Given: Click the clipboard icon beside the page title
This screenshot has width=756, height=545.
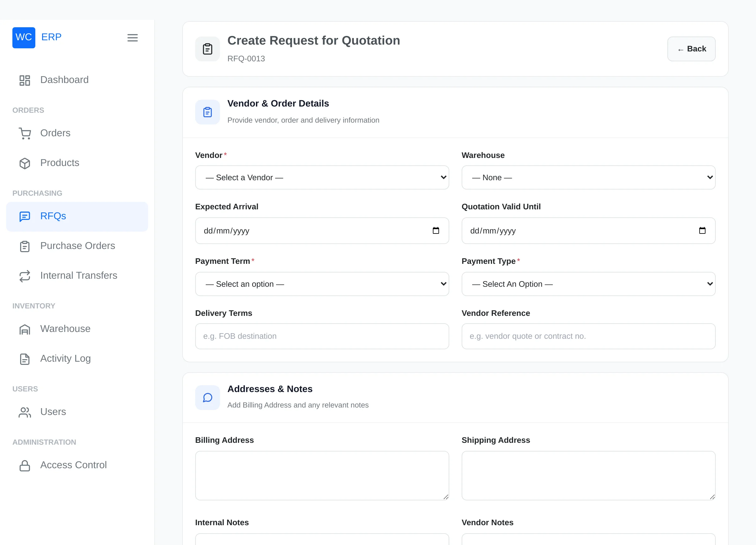Looking at the screenshot, I should coord(207,49).
